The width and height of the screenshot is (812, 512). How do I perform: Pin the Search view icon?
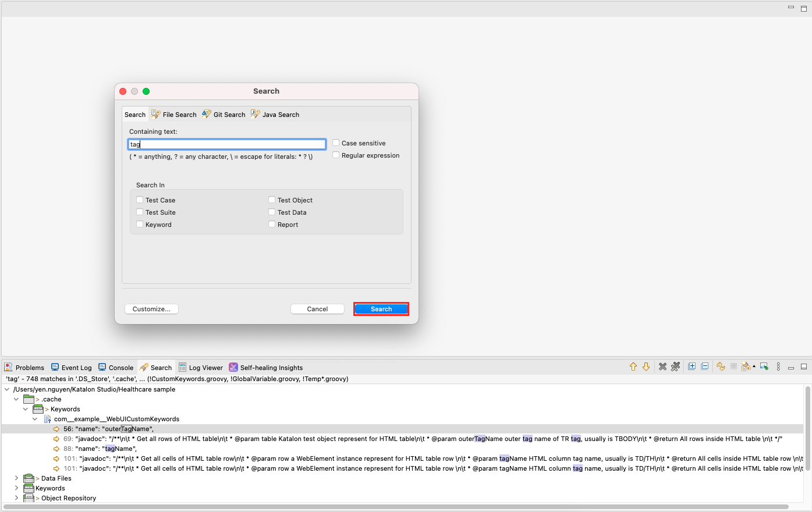764,367
